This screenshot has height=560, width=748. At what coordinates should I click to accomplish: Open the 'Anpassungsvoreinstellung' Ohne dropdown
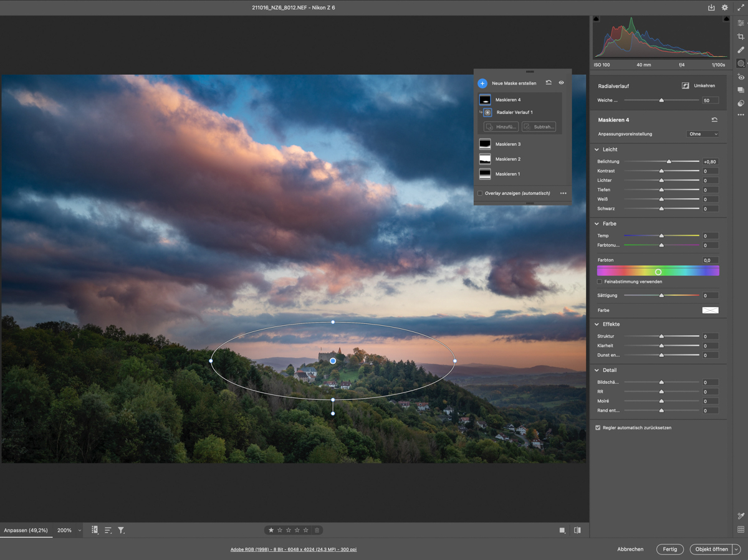[x=702, y=134]
